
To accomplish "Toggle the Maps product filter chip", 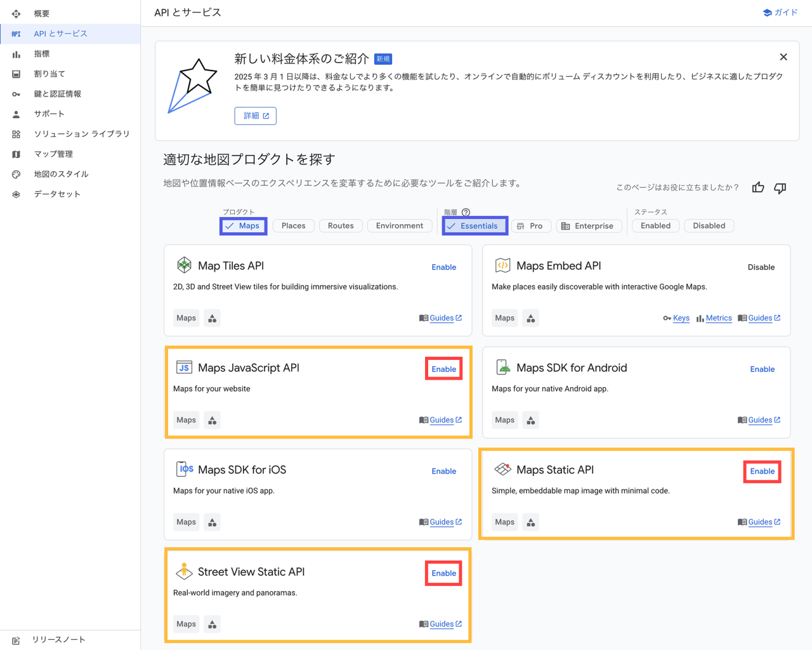I will (243, 226).
